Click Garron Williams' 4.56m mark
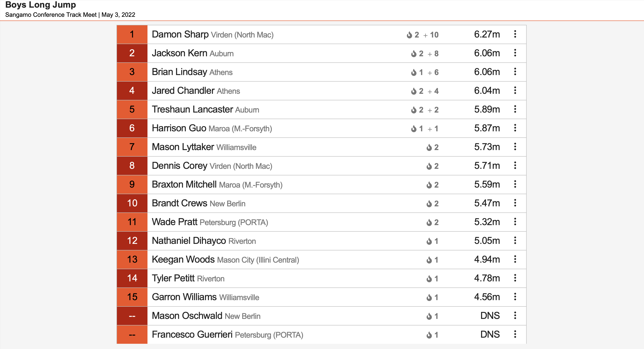 click(x=487, y=297)
